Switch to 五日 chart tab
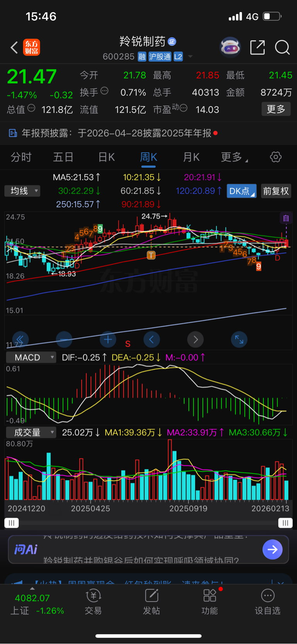Screen dimensions: 297x644 (63, 157)
